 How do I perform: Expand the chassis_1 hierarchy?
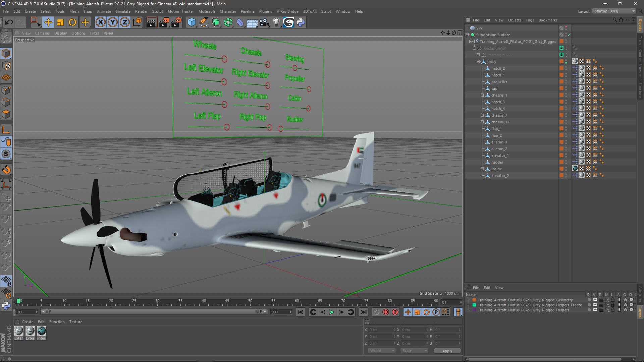pyautogui.click(x=482, y=95)
